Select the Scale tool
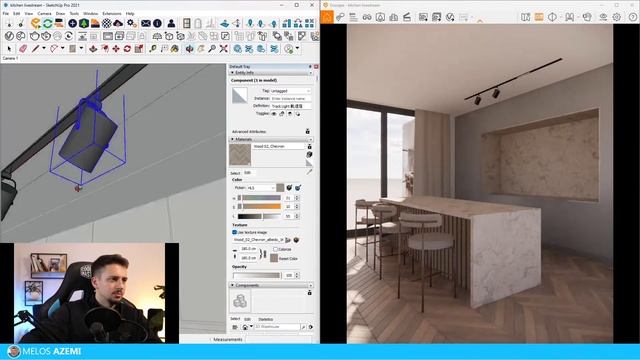The image size is (640, 360). [139, 49]
